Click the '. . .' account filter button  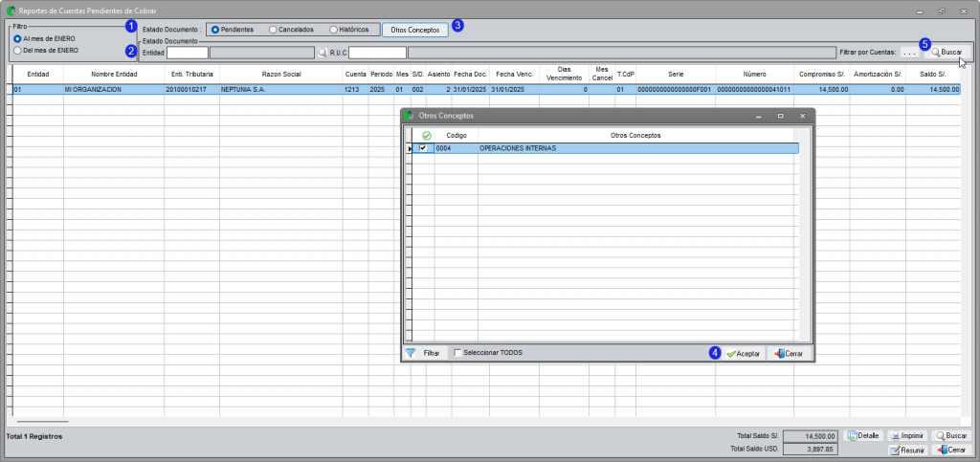pos(909,53)
